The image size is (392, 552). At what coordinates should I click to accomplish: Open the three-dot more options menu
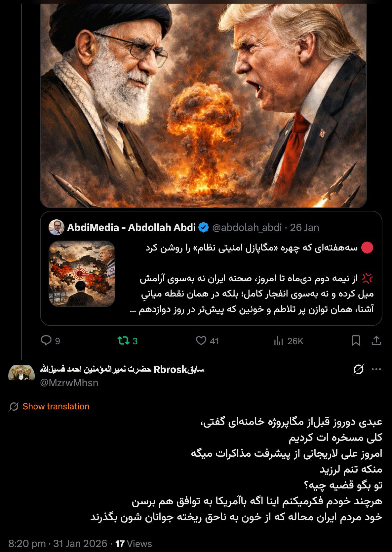376,370
